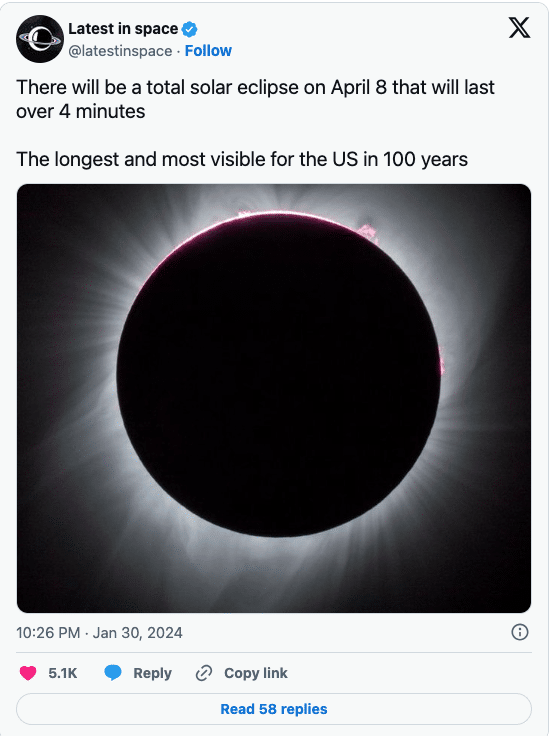This screenshot has width=549, height=736.
Task: Read 58 replies to this tweet
Action: 274,709
